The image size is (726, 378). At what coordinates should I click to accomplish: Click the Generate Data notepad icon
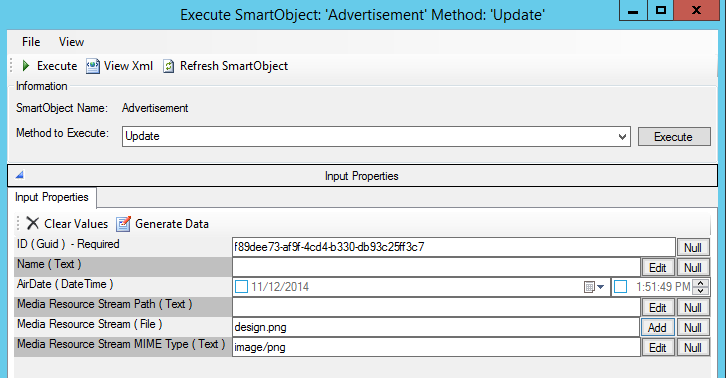point(123,223)
